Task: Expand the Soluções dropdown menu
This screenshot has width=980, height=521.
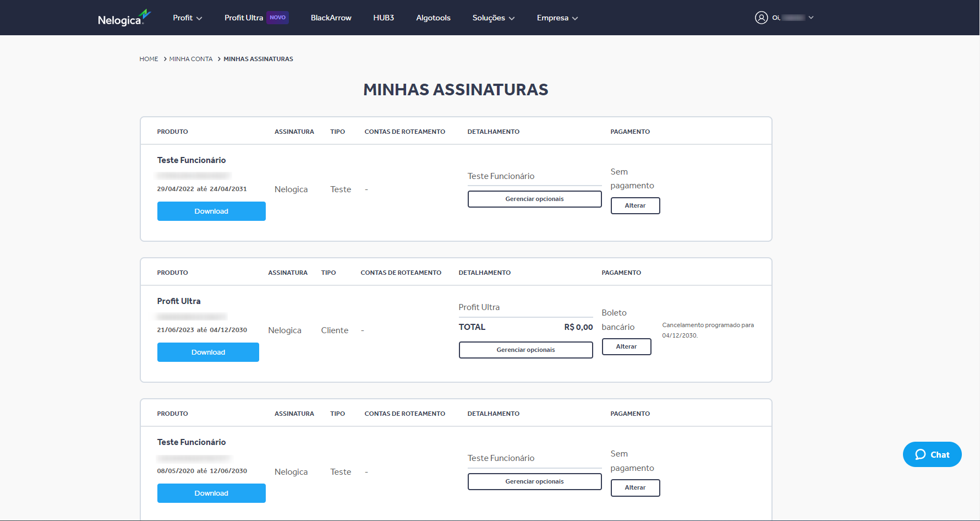Action: [x=494, y=18]
